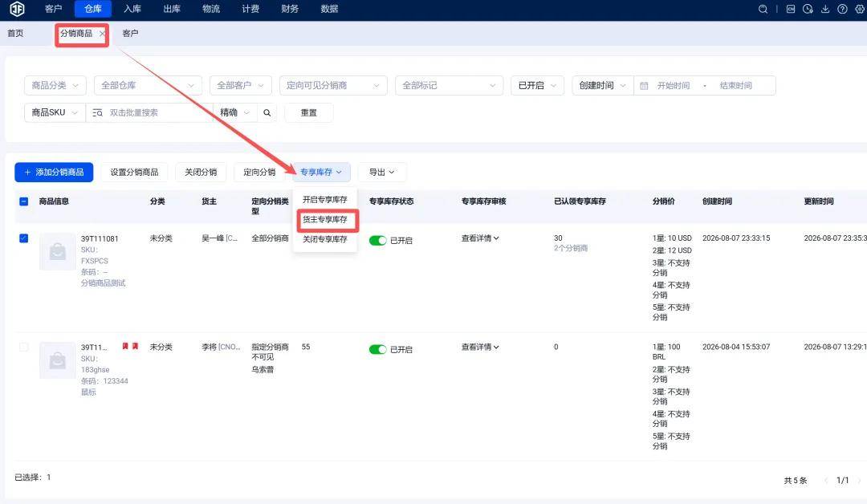This screenshot has height=504, width=867.
Task: Select 货主专享库存 from the dropdown menu
Action: click(325, 219)
